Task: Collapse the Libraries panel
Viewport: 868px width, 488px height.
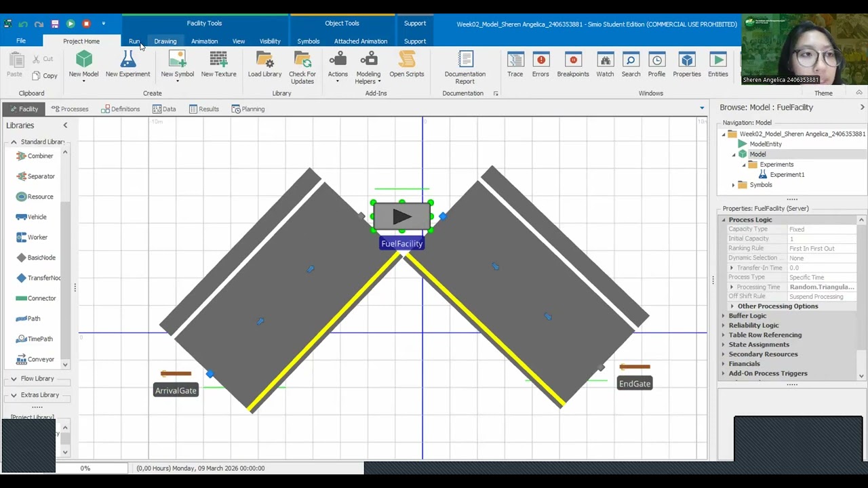Action: 65,125
